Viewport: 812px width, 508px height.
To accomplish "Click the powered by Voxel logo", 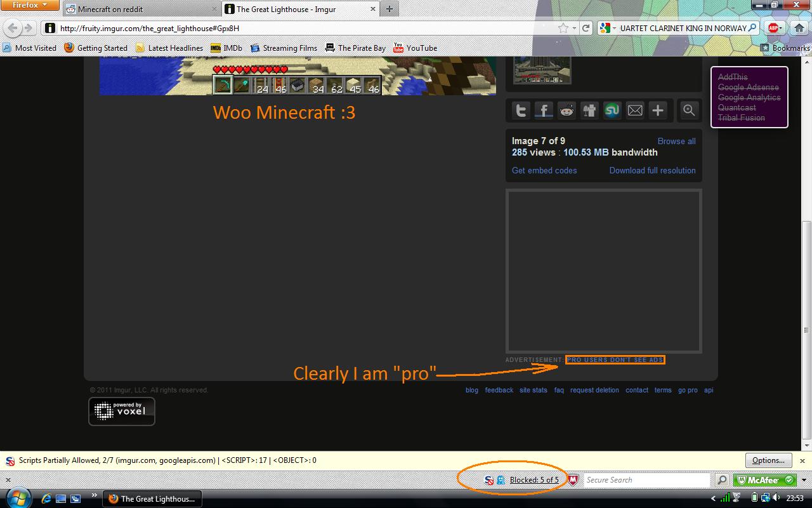I will pyautogui.click(x=122, y=411).
